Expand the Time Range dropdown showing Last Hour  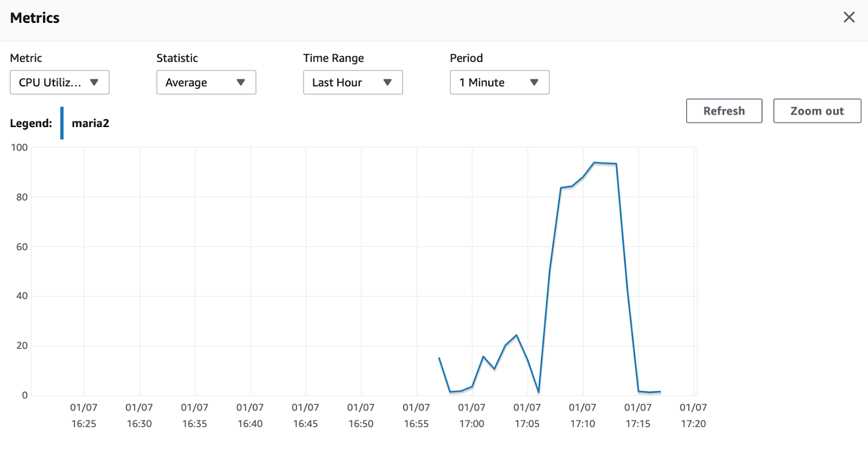pyautogui.click(x=353, y=82)
